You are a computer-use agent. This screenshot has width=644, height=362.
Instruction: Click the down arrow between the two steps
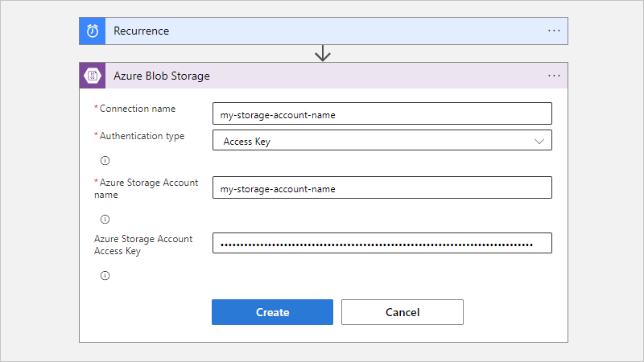(x=323, y=54)
